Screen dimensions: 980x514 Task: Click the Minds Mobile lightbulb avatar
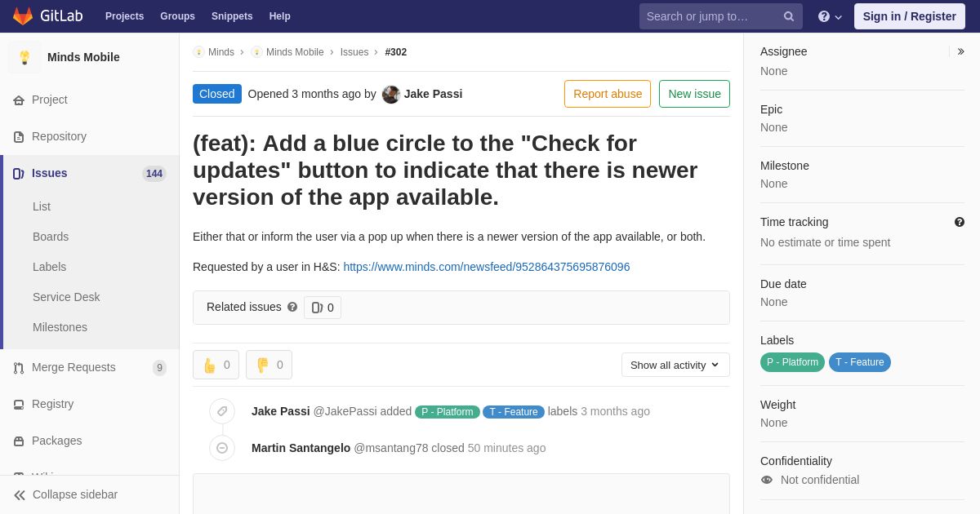pyautogui.click(x=24, y=57)
